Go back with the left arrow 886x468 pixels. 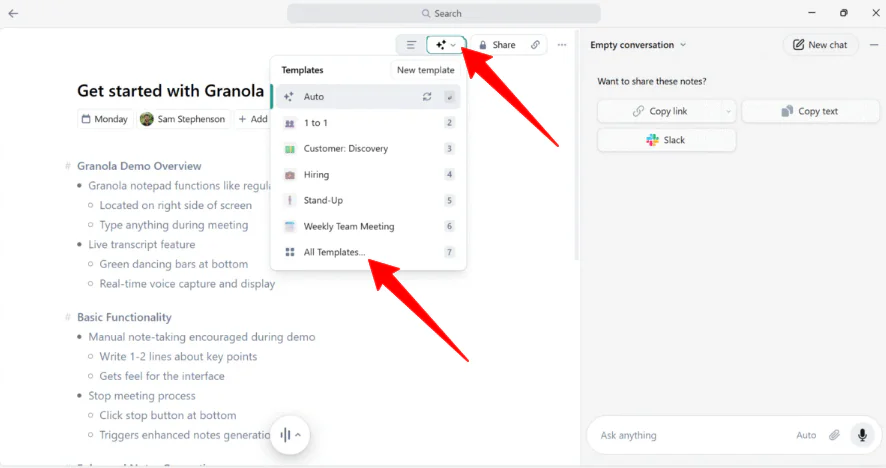coord(14,13)
